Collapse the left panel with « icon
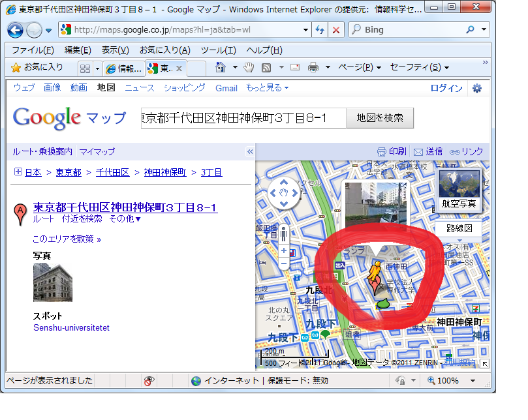528x420 pixels. click(250, 152)
